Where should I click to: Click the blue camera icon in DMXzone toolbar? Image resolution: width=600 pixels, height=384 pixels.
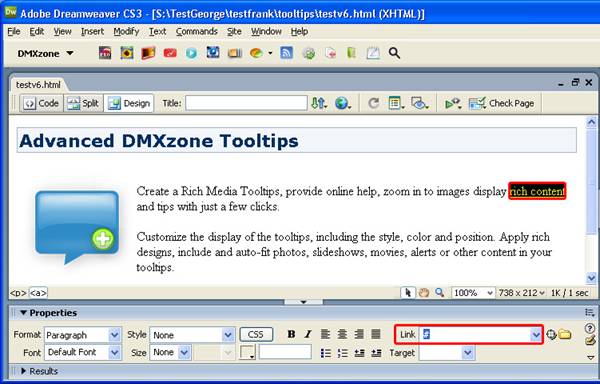coord(213,52)
